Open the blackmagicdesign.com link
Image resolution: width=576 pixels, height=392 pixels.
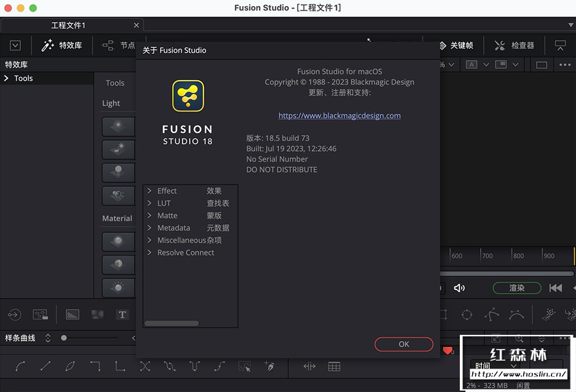pos(339,116)
